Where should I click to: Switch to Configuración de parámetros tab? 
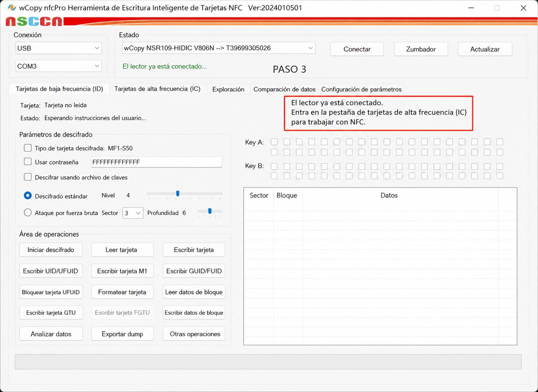pyautogui.click(x=361, y=89)
